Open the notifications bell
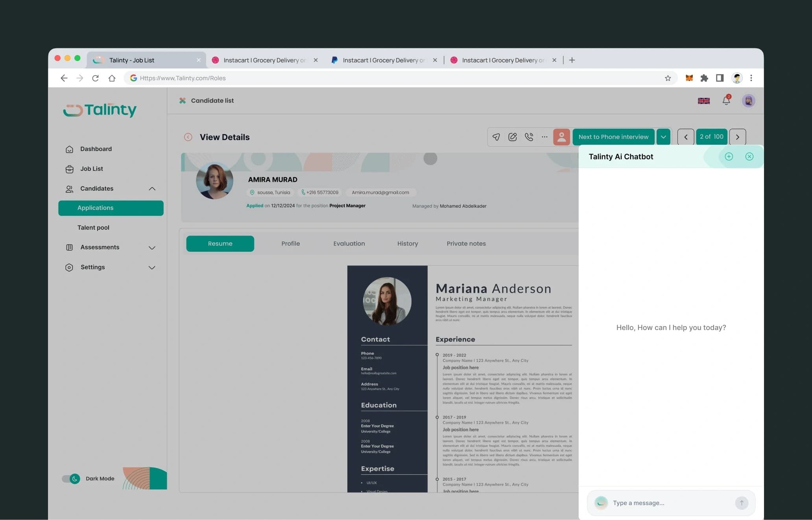812x520 pixels. point(726,100)
